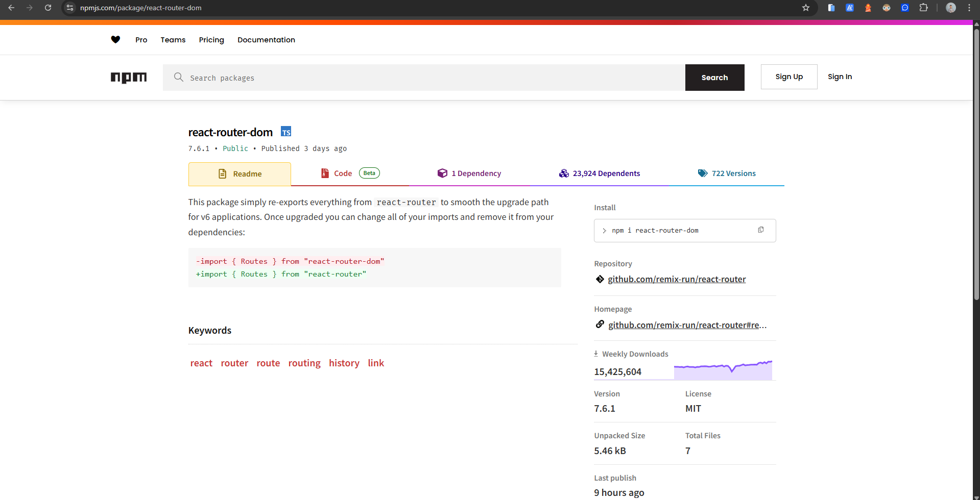This screenshot has height=500, width=980.
Task: Click the Sign In link
Action: (840, 77)
